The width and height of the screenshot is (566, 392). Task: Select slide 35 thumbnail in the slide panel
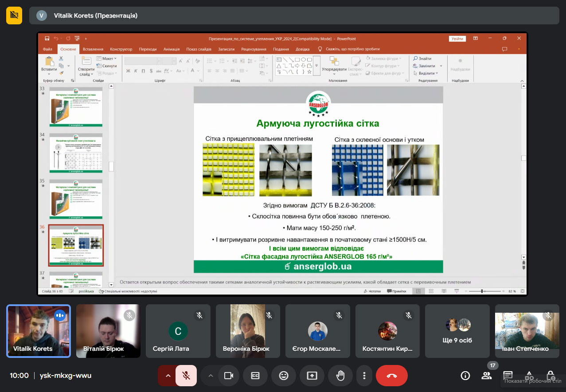click(76, 198)
